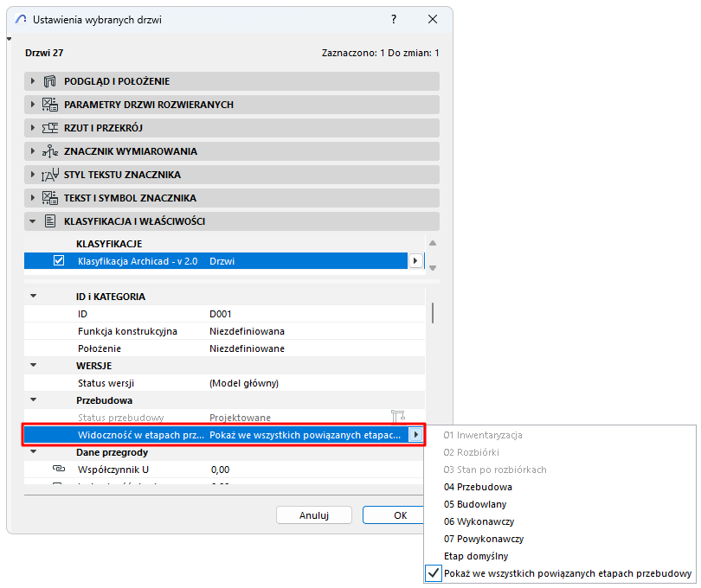Close the door settings dialog
The image size is (701, 588).
pyautogui.click(x=433, y=19)
